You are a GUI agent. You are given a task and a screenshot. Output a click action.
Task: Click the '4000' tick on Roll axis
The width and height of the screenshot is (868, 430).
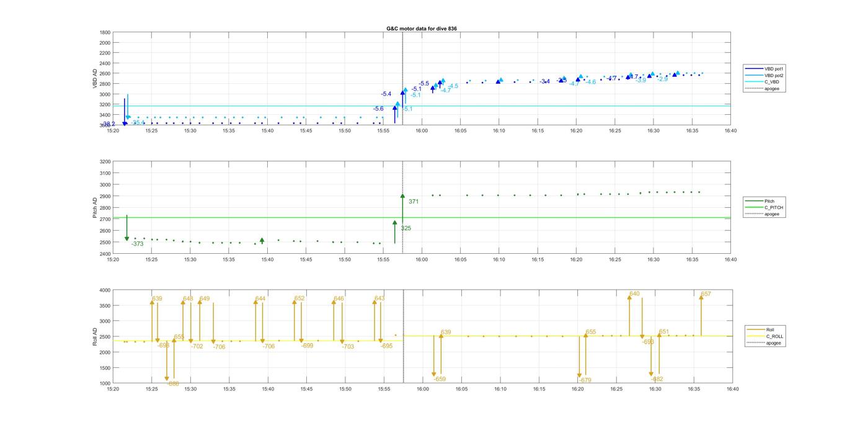(105, 290)
